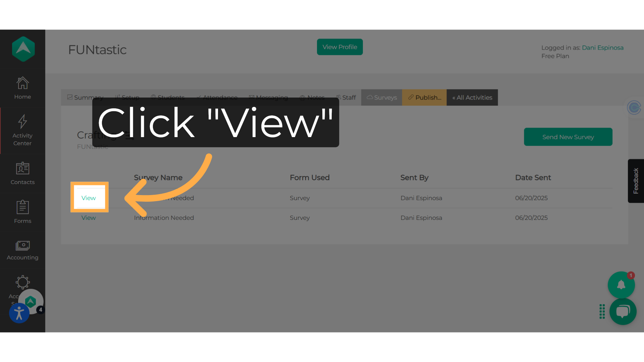Screen dimensions: 644x362
Task: Click the Date Sent column header
Action: point(533,178)
